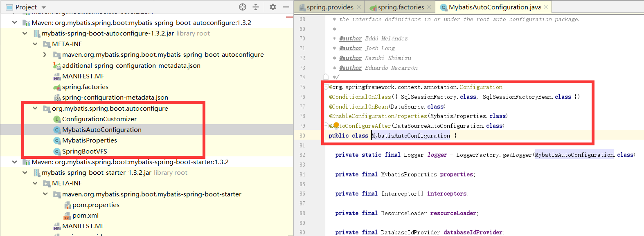The image size is (644, 236).
Task: Click the collapse all icon in Project panel
Action: (256, 7)
